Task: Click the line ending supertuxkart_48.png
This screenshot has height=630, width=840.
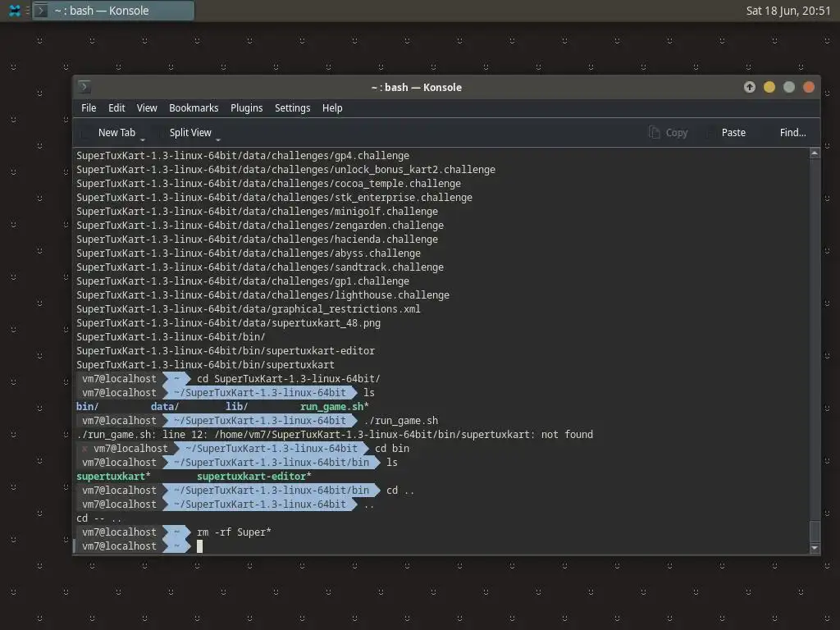Action: click(x=228, y=322)
